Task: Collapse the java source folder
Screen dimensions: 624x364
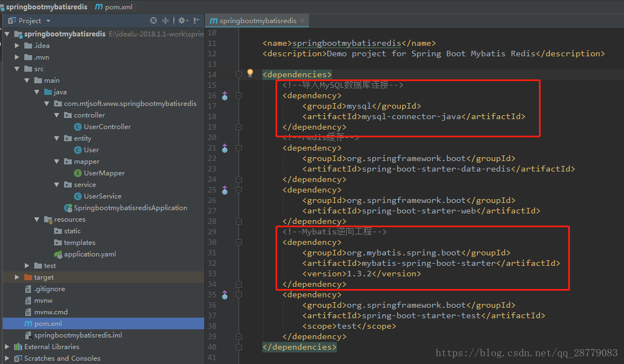Action: point(36,92)
